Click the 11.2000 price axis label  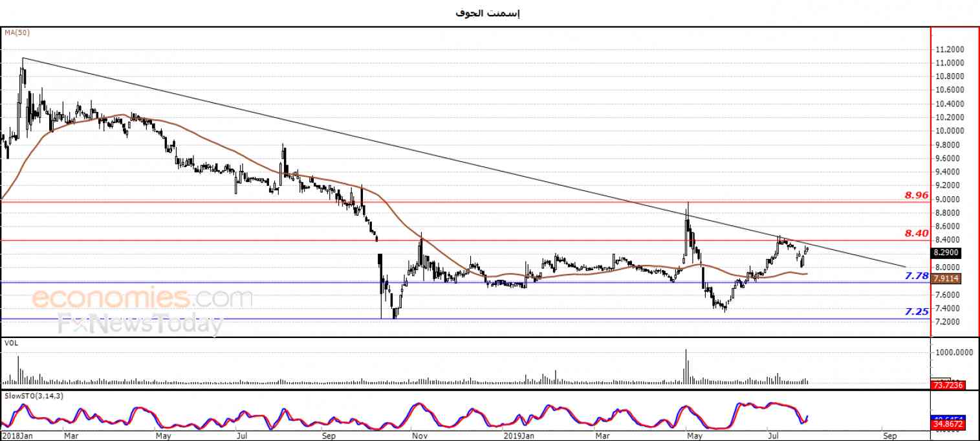click(948, 49)
